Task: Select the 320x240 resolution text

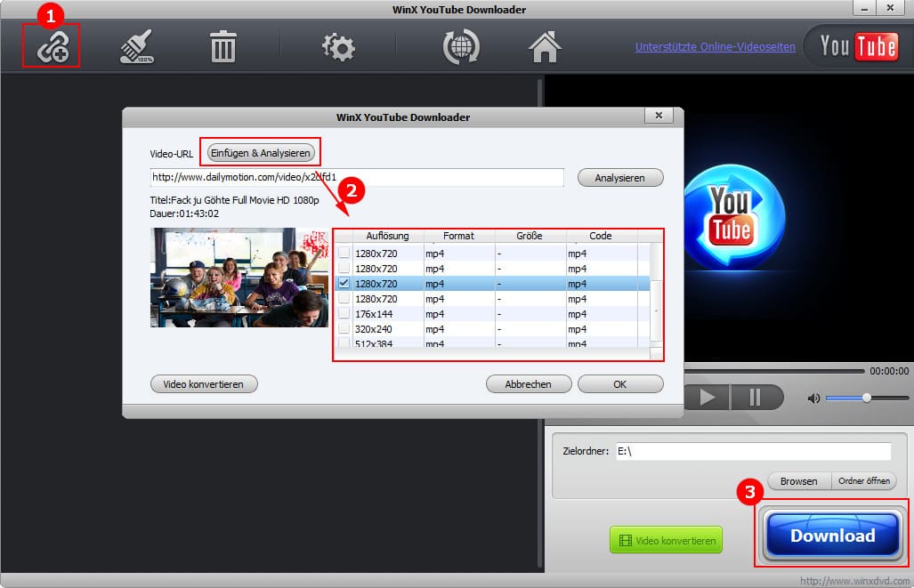Action: tap(373, 328)
